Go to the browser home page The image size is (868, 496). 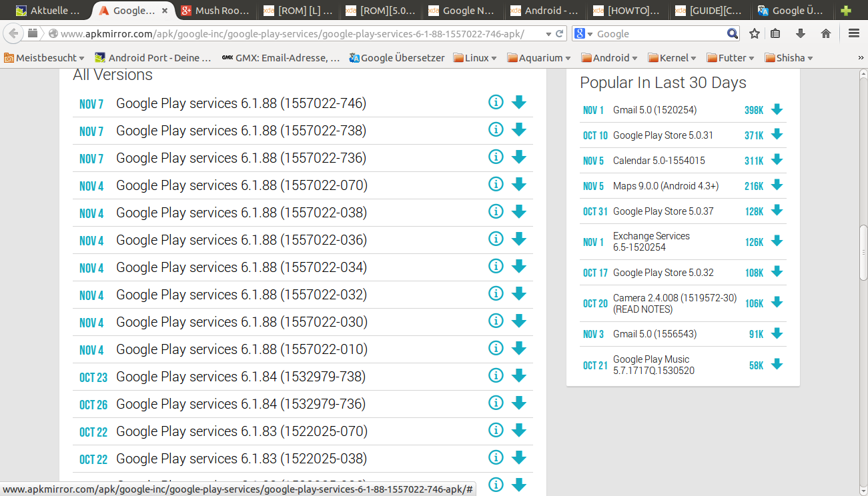[826, 33]
